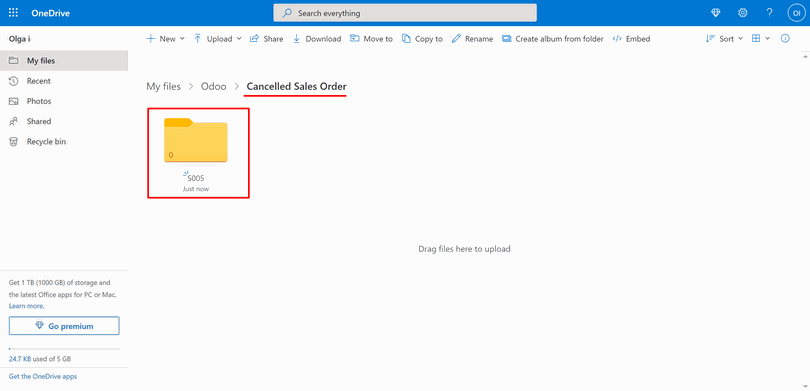Open the Sort dropdown
Viewport: 810px width, 391px height.
724,39
